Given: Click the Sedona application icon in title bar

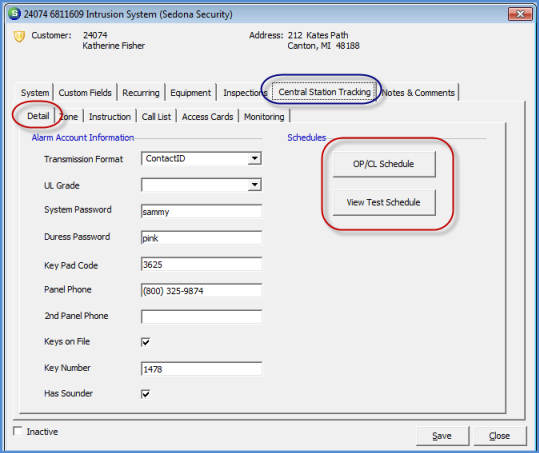Looking at the screenshot, I should [x=14, y=14].
